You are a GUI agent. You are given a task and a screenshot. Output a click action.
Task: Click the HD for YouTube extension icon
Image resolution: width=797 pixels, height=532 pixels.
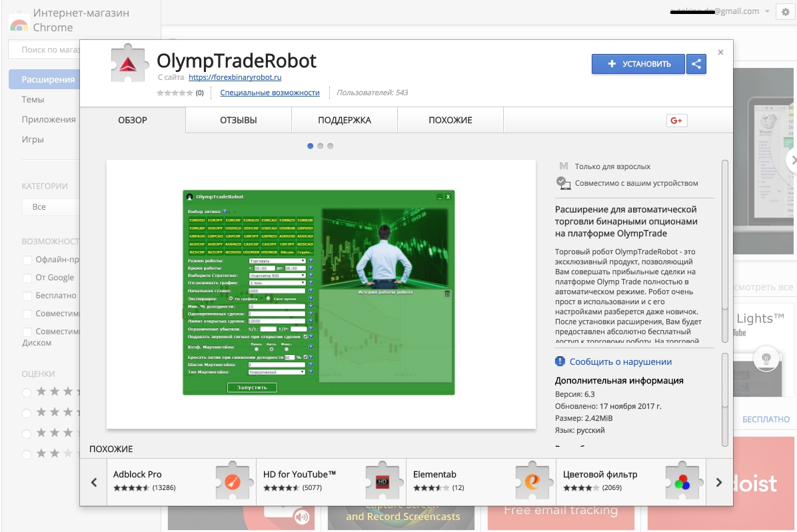pyautogui.click(x=382, y=482)
